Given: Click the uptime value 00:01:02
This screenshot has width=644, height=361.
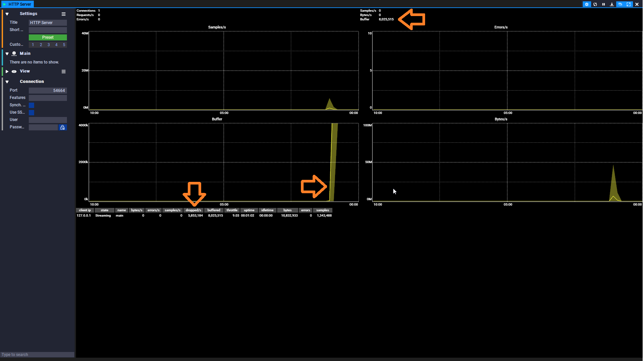Looking at the screenshot, I should 248,216.
